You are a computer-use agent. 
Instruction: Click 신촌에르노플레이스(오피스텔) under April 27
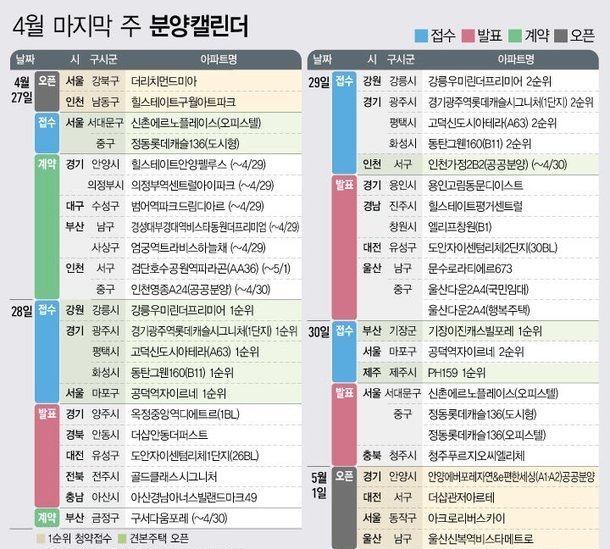[196, 123]
